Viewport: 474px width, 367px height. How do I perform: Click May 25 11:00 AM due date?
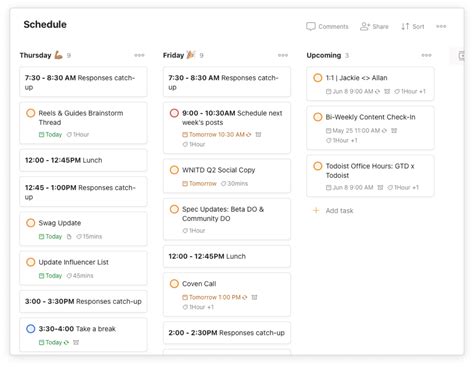(356, 130)
